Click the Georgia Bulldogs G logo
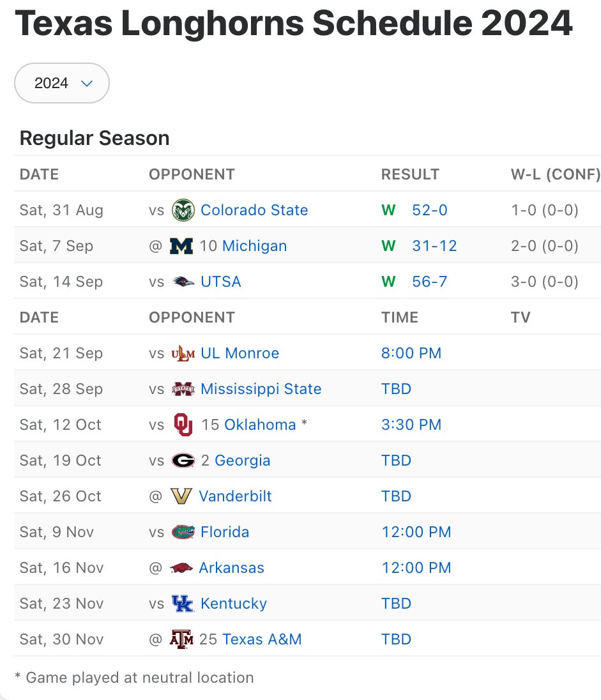The image size is (601, 700). click(x=183, y=460)
